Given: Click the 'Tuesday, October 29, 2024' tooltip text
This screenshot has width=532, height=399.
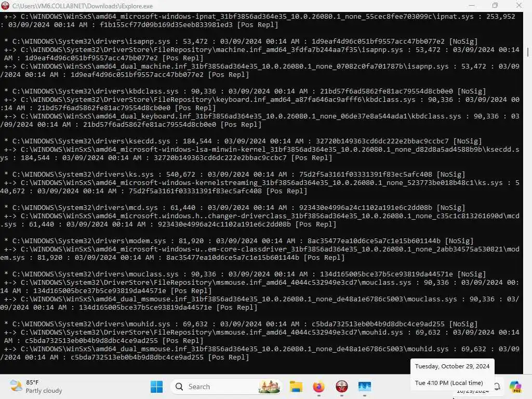Looking at the screenshot, I should [x=452, y=366].
